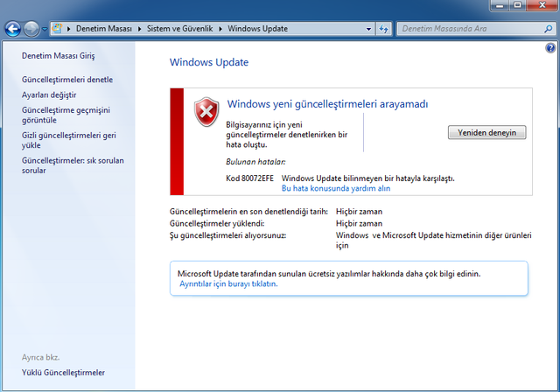Go back with the Back arrow button
Image resolution: width=560 pixels, height=392 pixels.
click(13, 29)
